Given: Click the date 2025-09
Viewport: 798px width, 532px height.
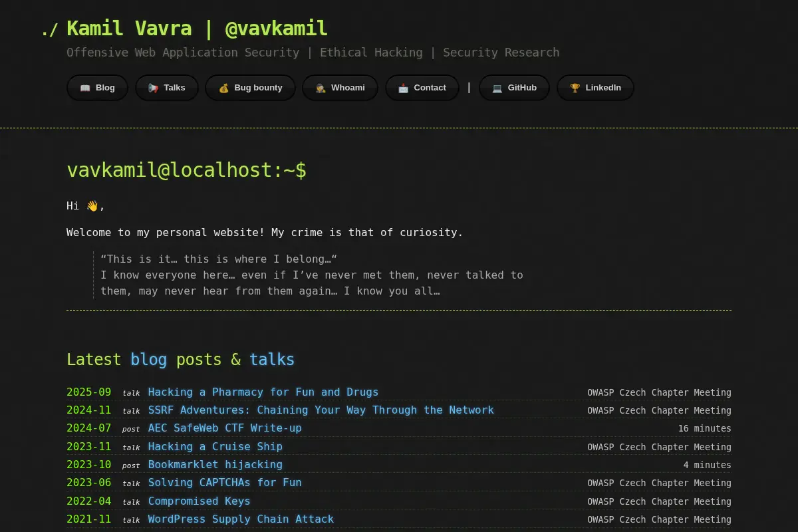Looking at the screenshot, I should [89, 392].
